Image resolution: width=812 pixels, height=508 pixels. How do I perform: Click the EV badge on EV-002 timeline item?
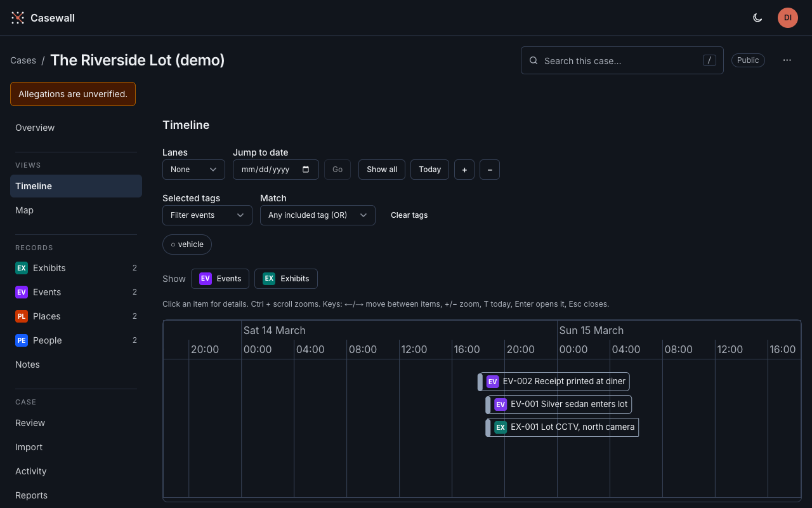(493, 382)
